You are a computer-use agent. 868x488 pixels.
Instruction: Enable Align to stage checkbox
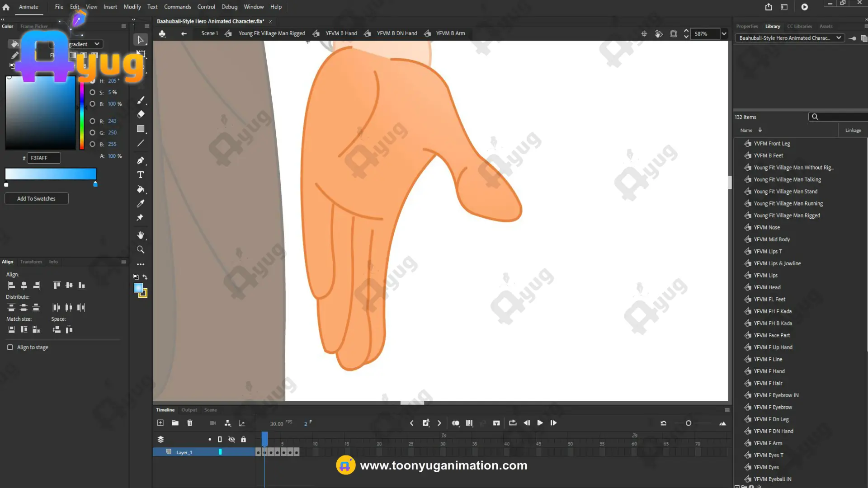10,347
